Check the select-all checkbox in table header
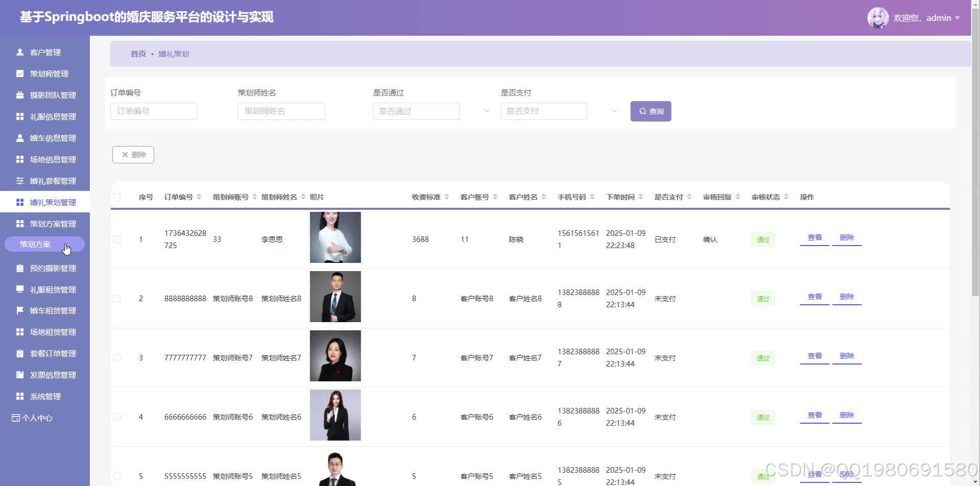This screenshot has height=486, width=980. (117, 197)
